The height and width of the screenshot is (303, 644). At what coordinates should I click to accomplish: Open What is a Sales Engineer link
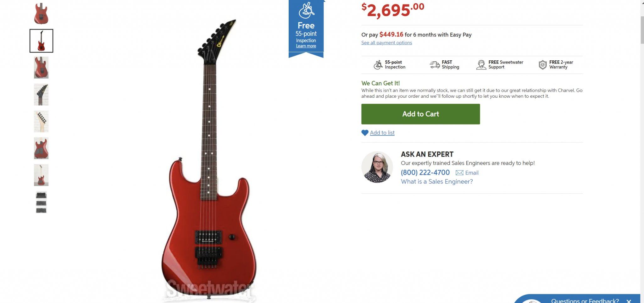tap(437, 181)
